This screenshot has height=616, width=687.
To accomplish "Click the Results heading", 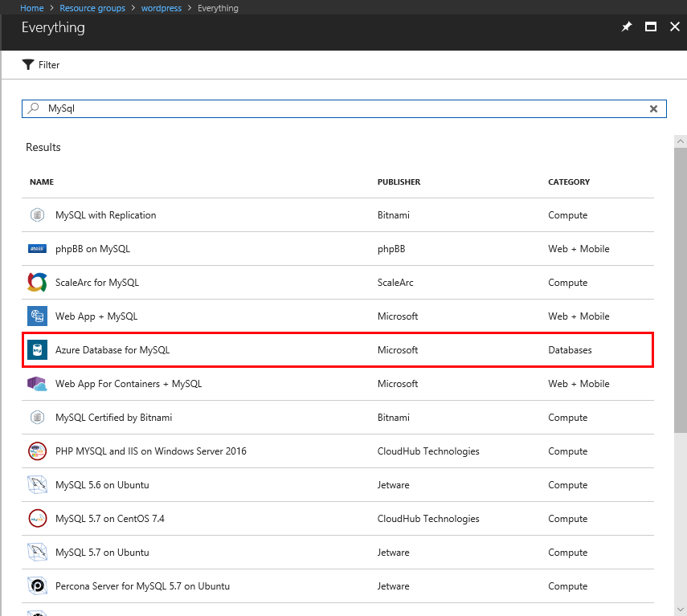I will pos(43,147).
